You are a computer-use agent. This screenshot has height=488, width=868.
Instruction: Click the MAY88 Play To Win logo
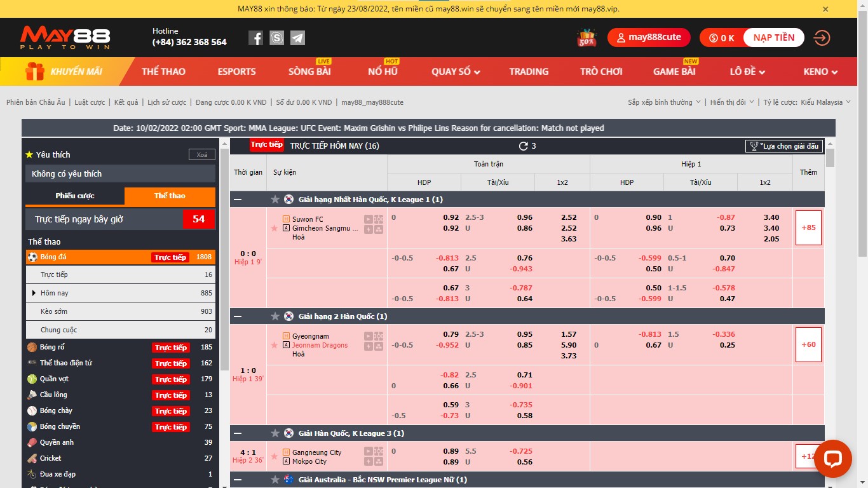pos(65,38)
